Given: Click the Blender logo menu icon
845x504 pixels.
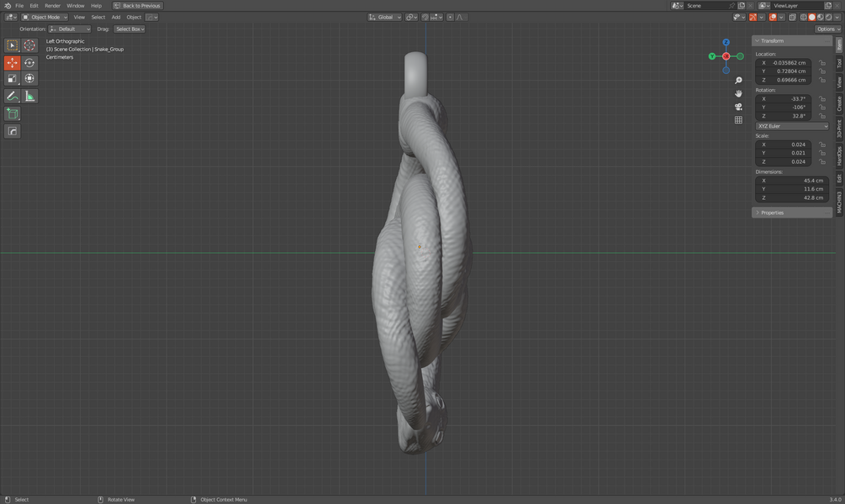Looking at the screenshot, I should pos(7,5).
